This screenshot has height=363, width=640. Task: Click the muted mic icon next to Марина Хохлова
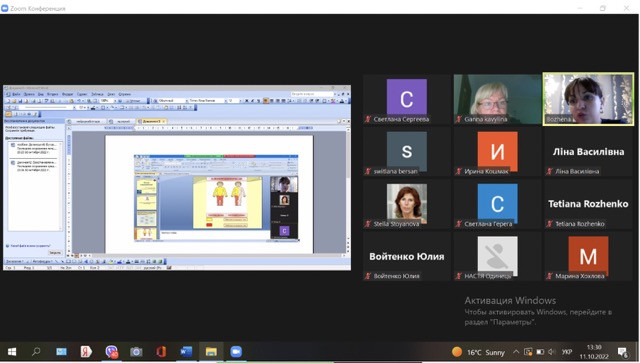pos(549,276)
